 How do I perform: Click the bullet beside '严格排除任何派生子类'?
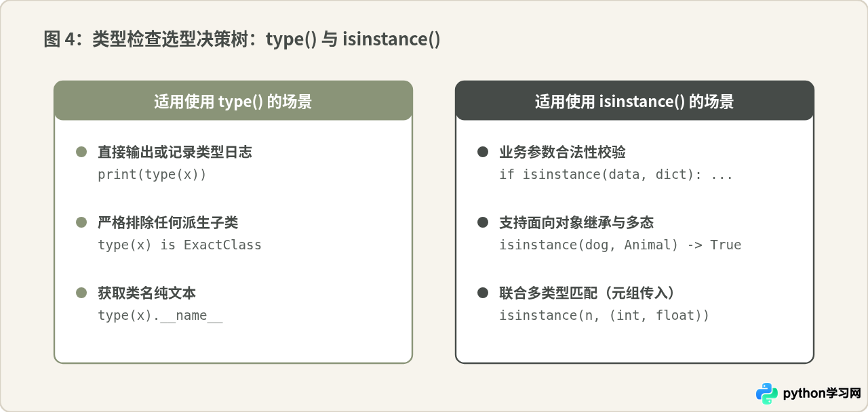point(81,222)
